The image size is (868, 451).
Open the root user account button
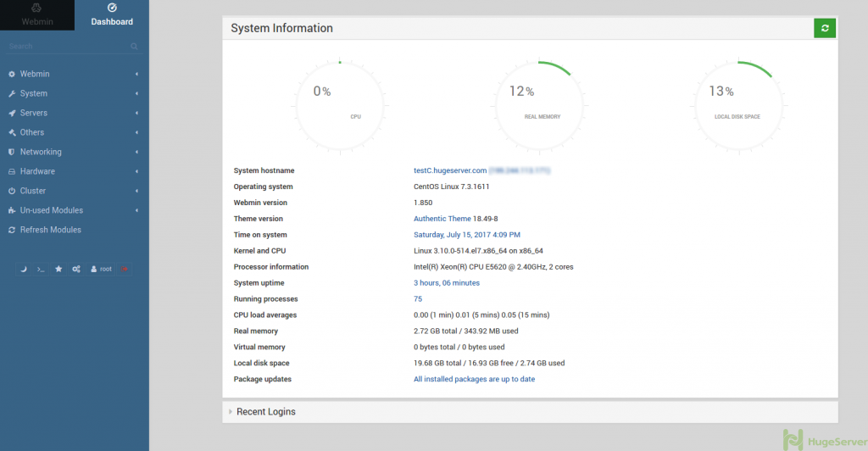click(102, 269)
